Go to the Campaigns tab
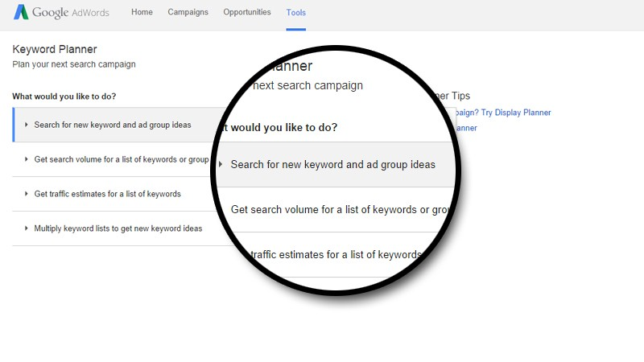 tap(188, 12)
